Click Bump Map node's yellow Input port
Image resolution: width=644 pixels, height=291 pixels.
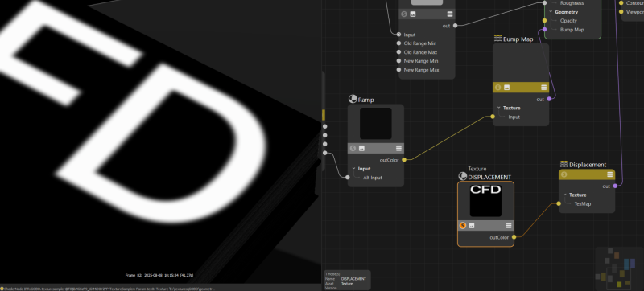click(x=493, y=117)
